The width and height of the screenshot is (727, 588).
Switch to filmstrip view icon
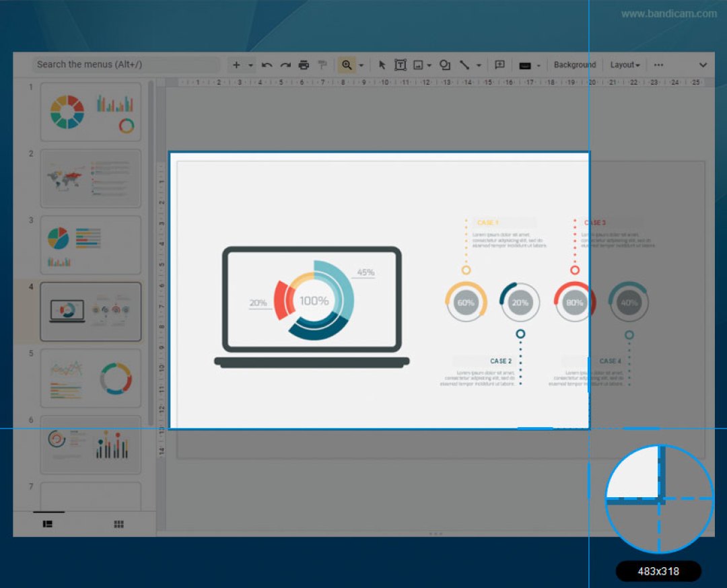48,524
